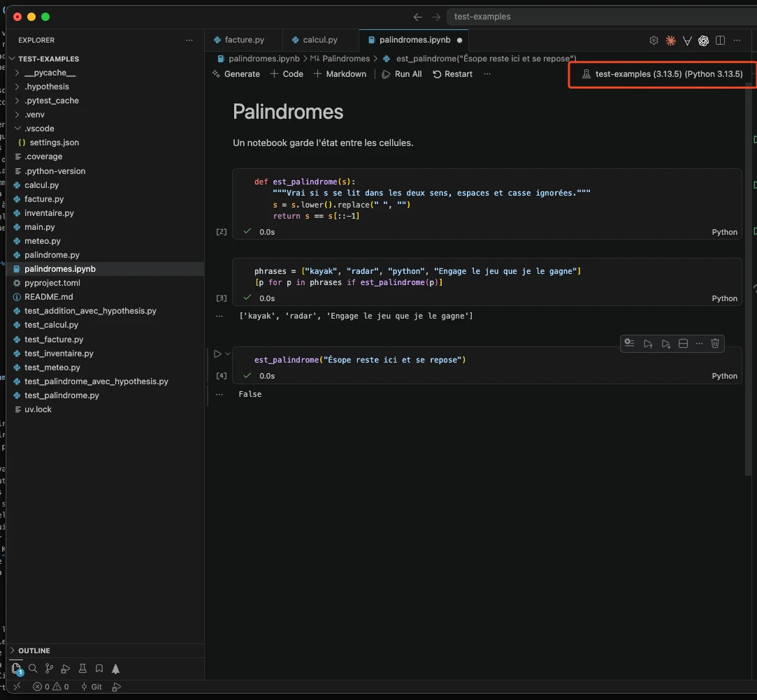The image size is (757, 700).
Task: Open uv.lock in the file tree
Action: (38, 409)
